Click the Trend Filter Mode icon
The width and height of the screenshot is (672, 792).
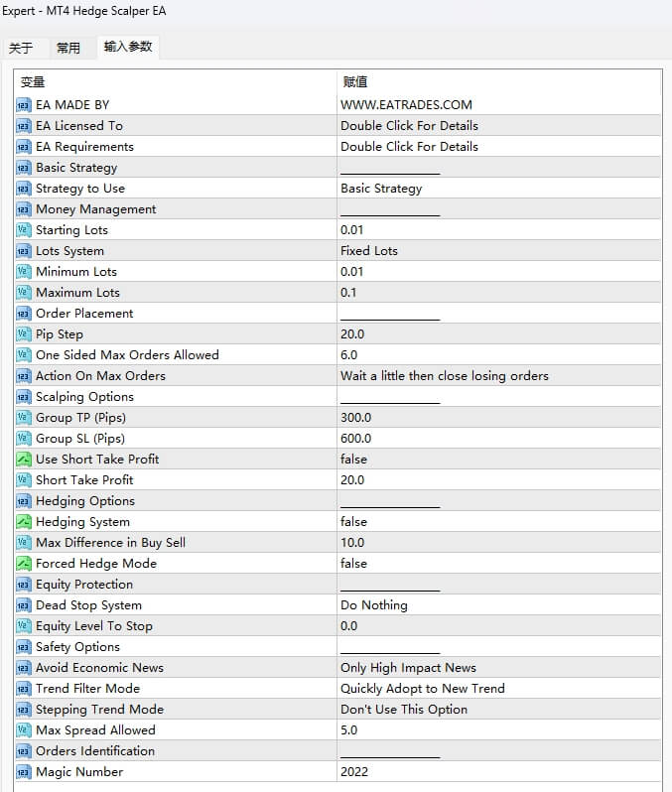click(24, 689)
